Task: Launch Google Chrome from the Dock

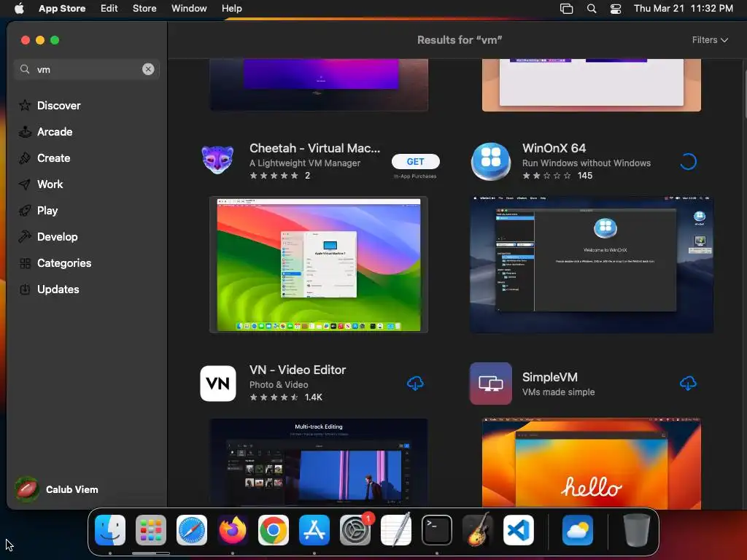Action: pos(274,530)
